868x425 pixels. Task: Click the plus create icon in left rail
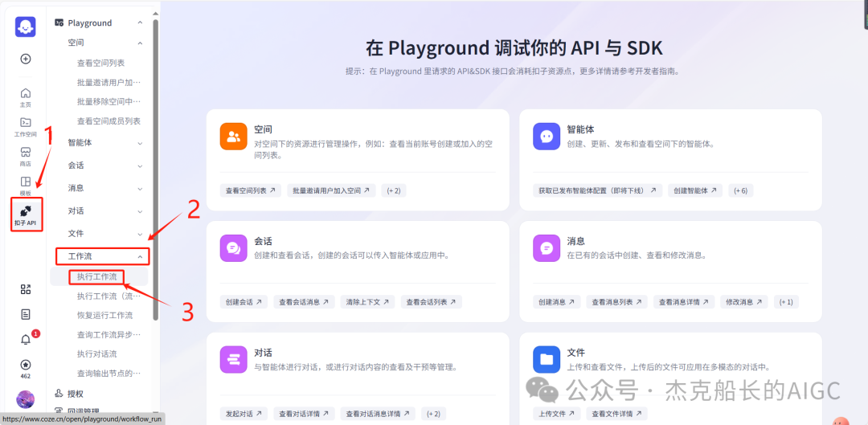(x=26, y=59)
